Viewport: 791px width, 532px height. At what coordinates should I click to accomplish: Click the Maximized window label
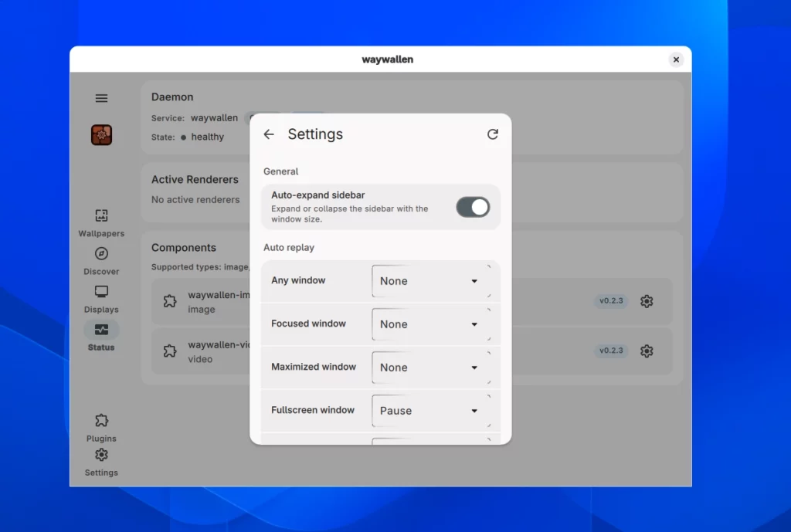click(x=314, y=367)
